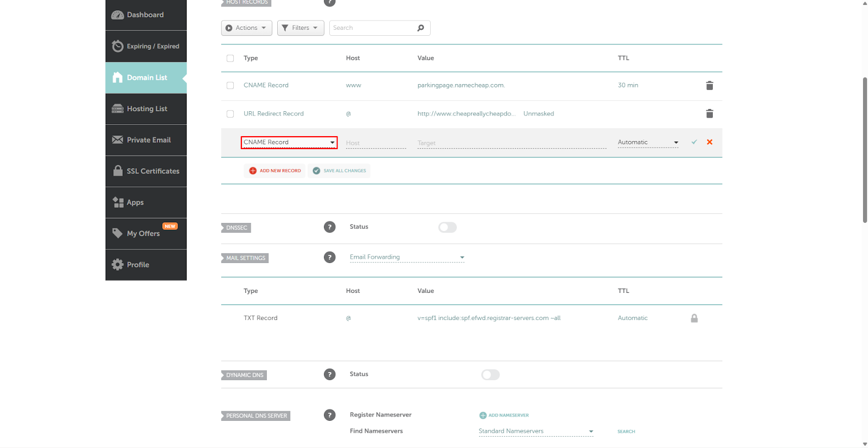The width and height of the screenshot is (868, 448).
Task: Expand the Email Forwarding dropdown
Action: coord(407,258)
